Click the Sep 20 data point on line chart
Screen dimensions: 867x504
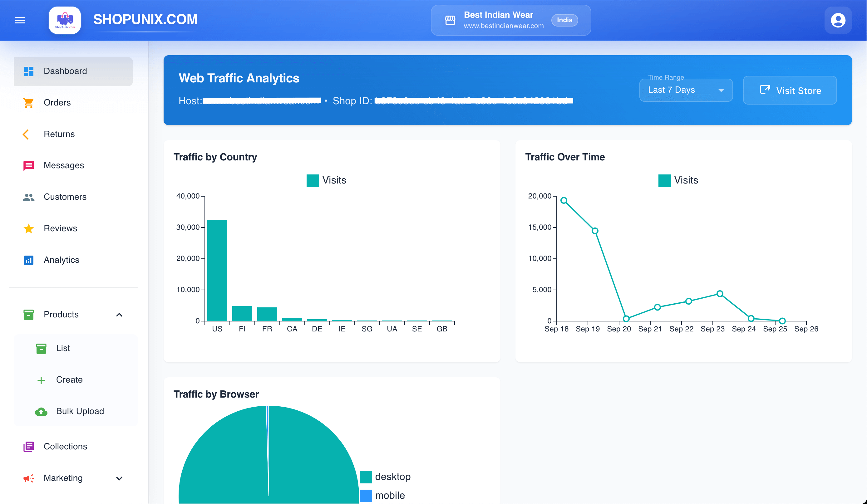[626, 319]
